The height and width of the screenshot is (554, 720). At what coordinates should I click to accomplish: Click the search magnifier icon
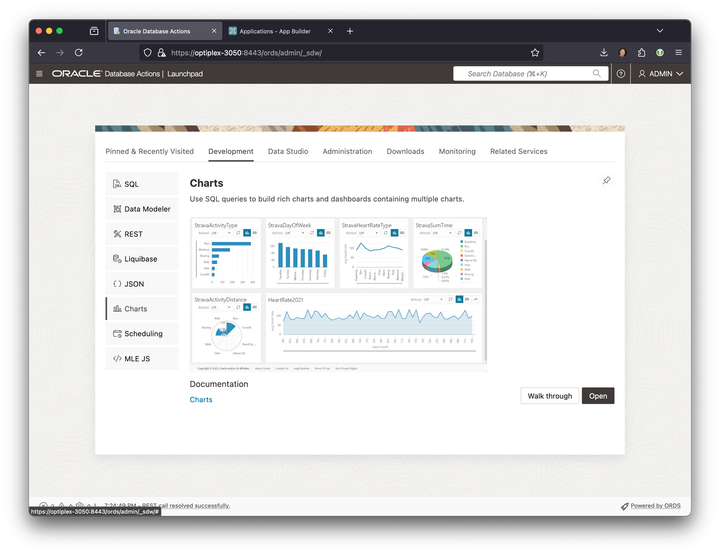(x=596, y=73)
